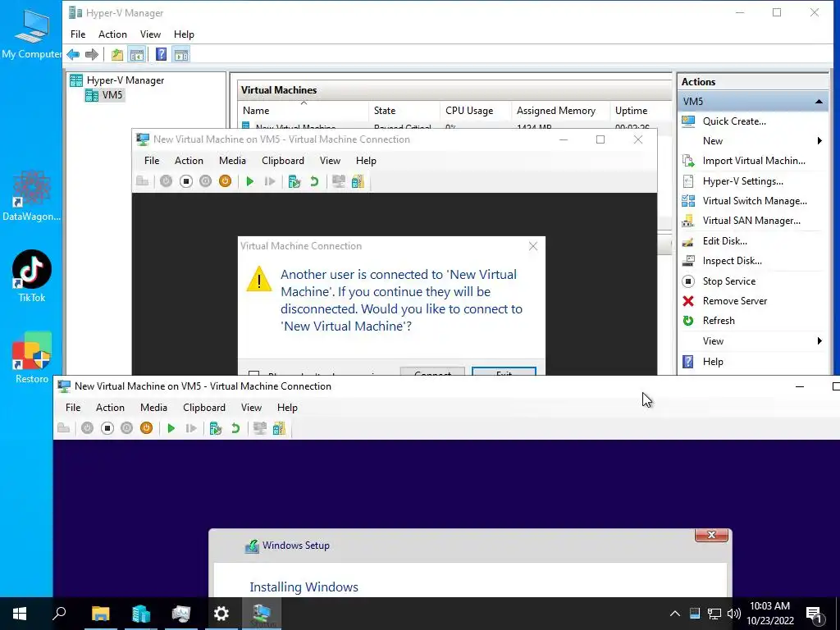Open Restoro desktop shortcut

[x=32, y=358]
